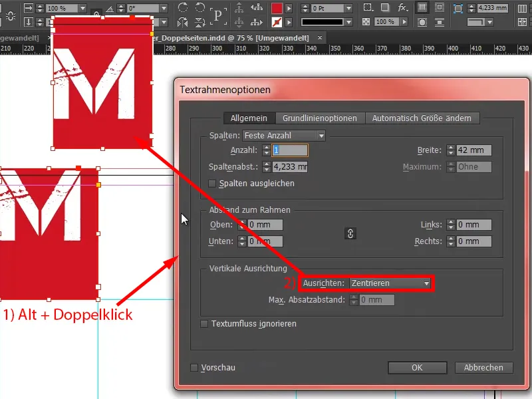
Task: Select the lower red M logo frame
Action: click(49, 234)
